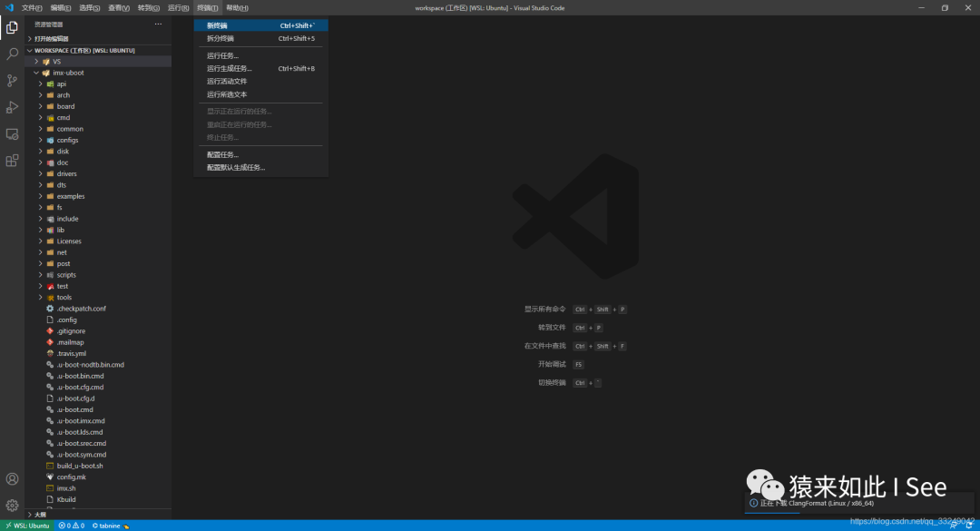
Task: Open the errors and warnings status item
Action: pos(72,526)
